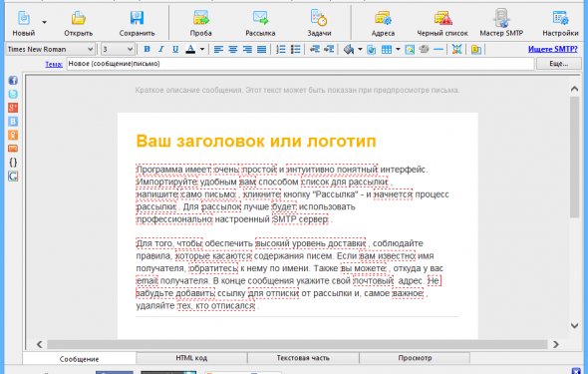The height and width of the screenshot is (374, 588).
Task: Open the dropdown arrow next to Новый
Action: coord(44,23)
